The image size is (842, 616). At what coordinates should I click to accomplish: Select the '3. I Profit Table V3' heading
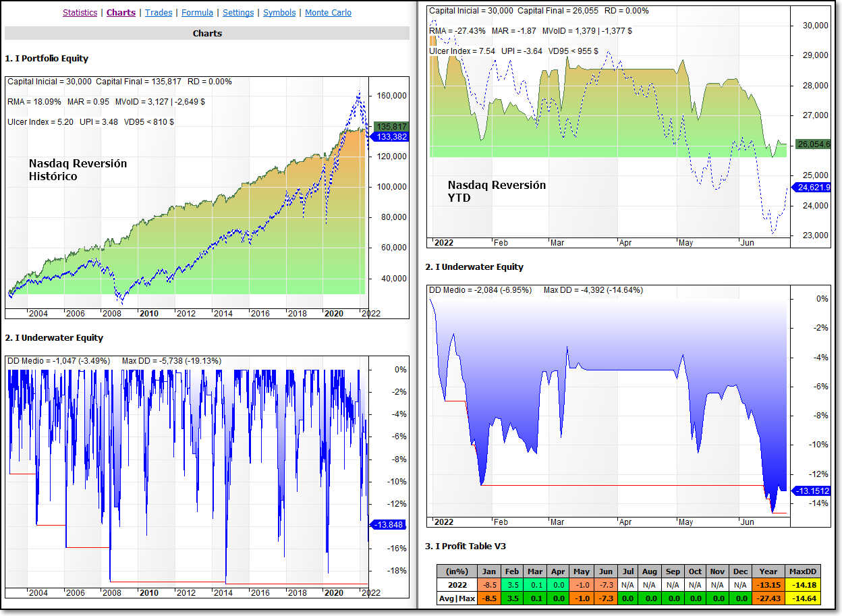point(466,546)
